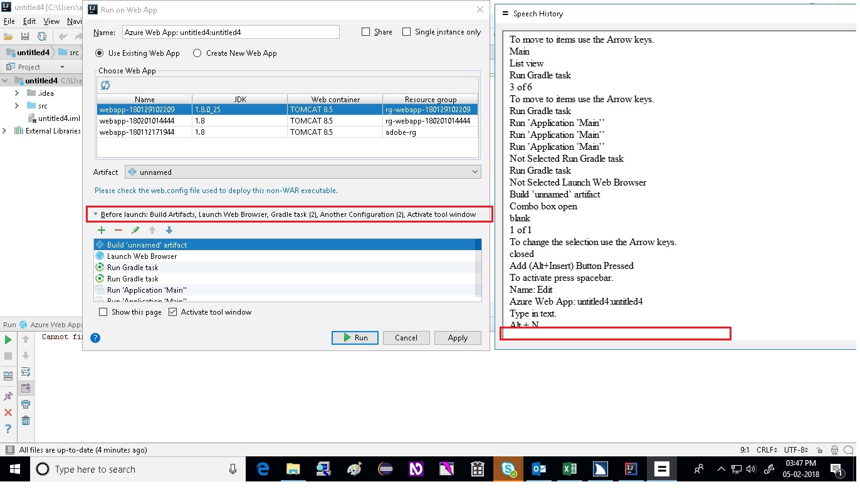
Task: Open the File menu
Action: pos(9,21)
